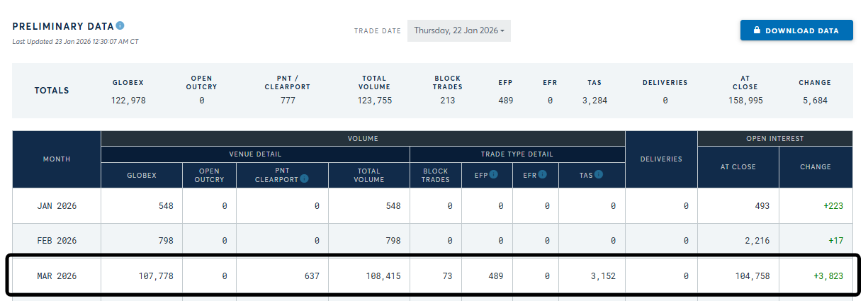Click the JAN 2026 month cell
Screen dimensions: 868x301
click(57, 206)
